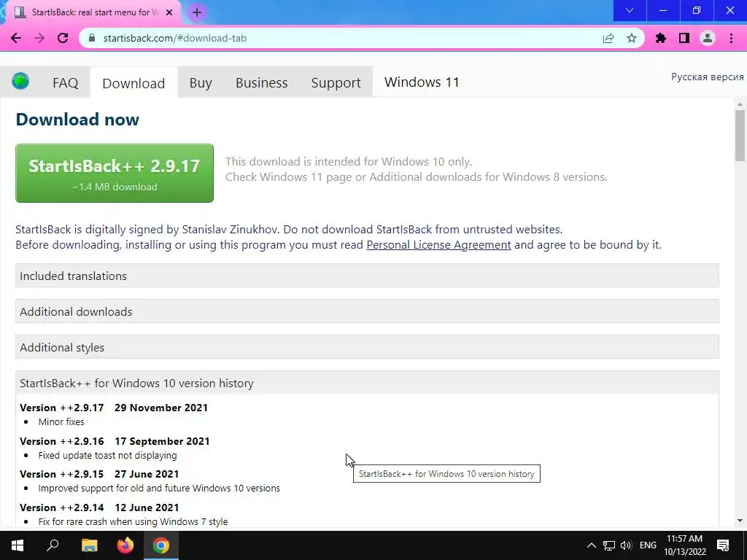
Task: Switch to the Support tab
Action: (x=336, y=83)
